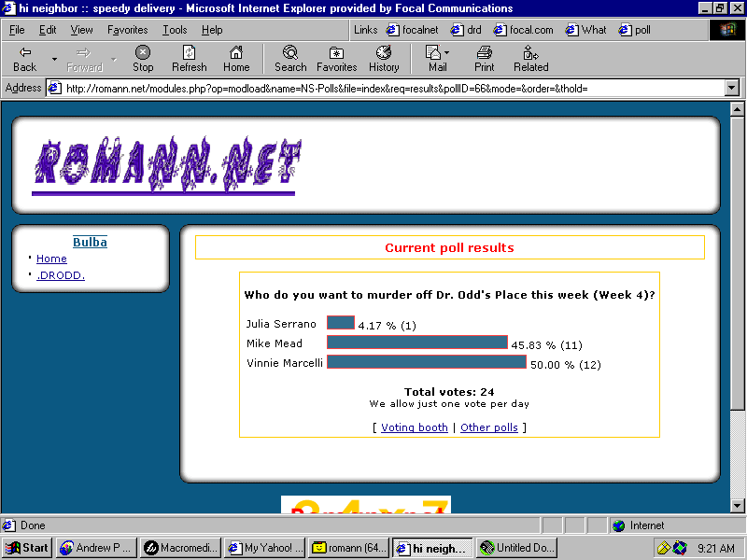Viewport: 747px width, 560px height.
Task: Print the current page
Action: click(484, 60)
